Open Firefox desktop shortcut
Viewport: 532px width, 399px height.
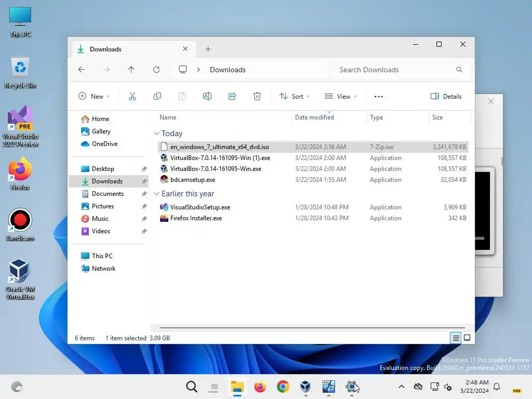20,174
